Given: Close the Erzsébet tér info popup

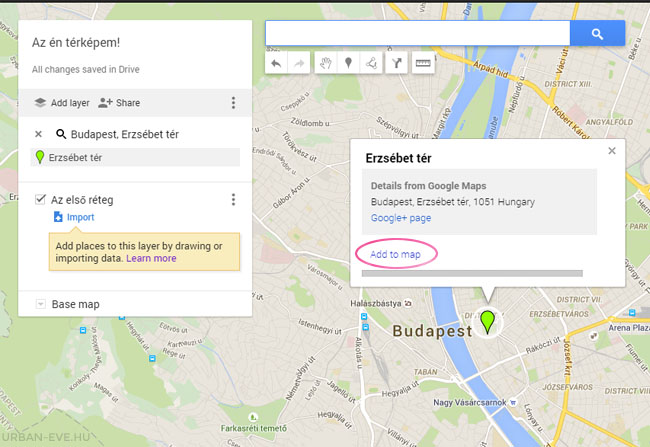Looking at the screenshot, I should [x=612, y=151].
